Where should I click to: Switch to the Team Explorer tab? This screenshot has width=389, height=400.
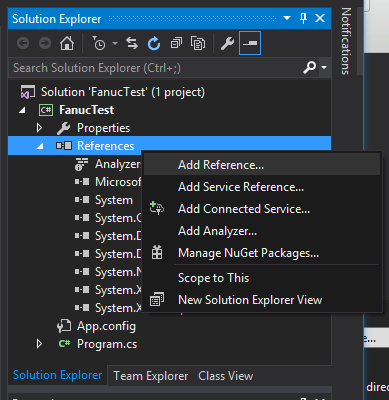[151, 376]
